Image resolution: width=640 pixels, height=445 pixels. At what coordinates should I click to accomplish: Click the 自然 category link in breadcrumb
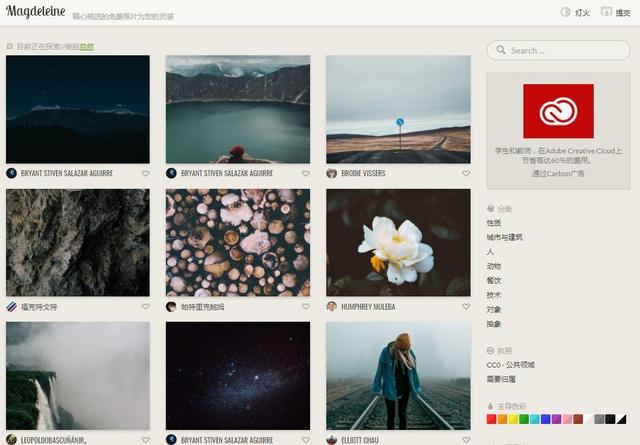[87, 46]
